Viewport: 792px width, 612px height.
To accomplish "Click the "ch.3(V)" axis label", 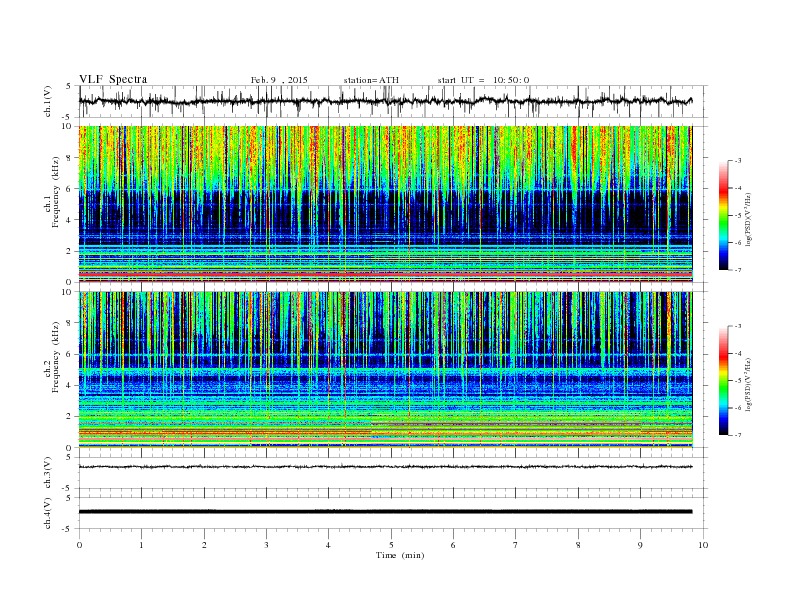I will pyautogui.click(x=48, y=473).
